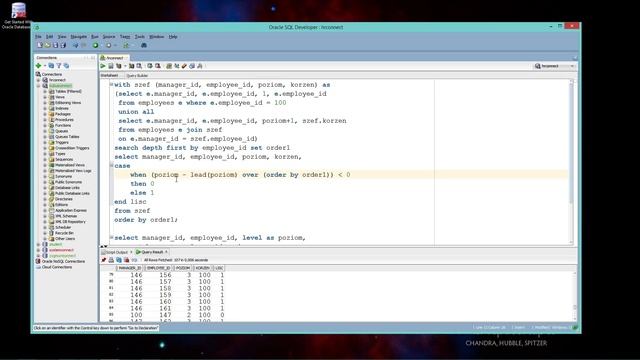The height and width of the screenshot is (360, 640).
Task: Click the New file icon in main toolbar
Action: tap(40, 45)
